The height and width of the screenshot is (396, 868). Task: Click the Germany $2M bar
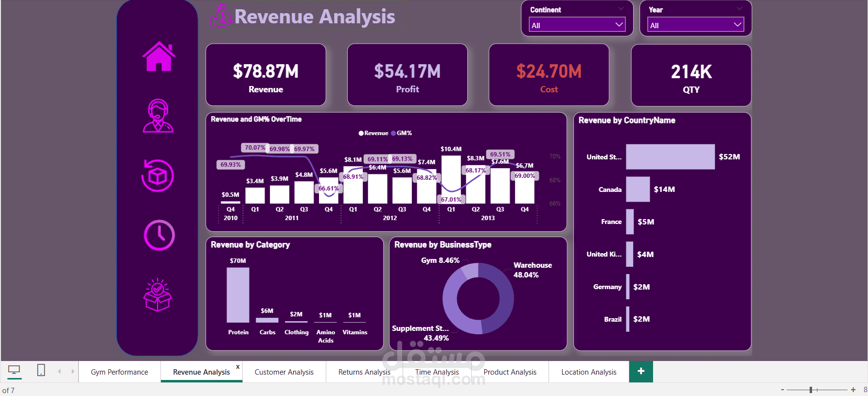628,287
